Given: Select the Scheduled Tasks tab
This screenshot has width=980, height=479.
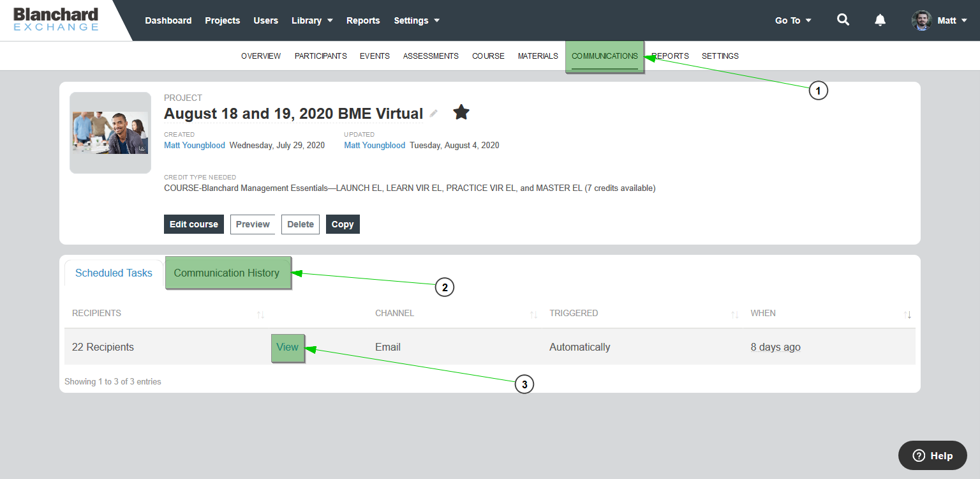Looking at the screenshot, I should coord(114,273).
